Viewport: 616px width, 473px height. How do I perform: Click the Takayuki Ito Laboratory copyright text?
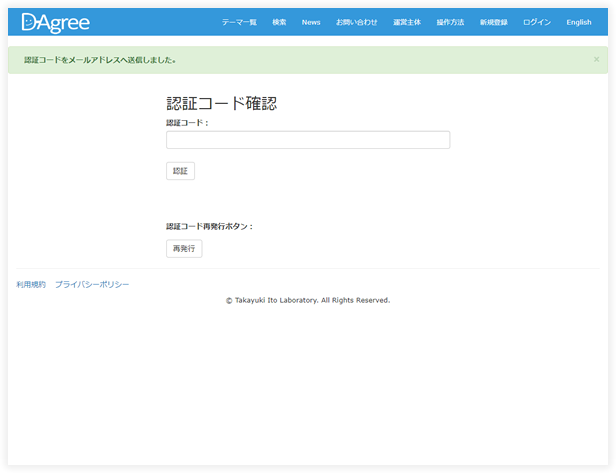pos(308,301)
